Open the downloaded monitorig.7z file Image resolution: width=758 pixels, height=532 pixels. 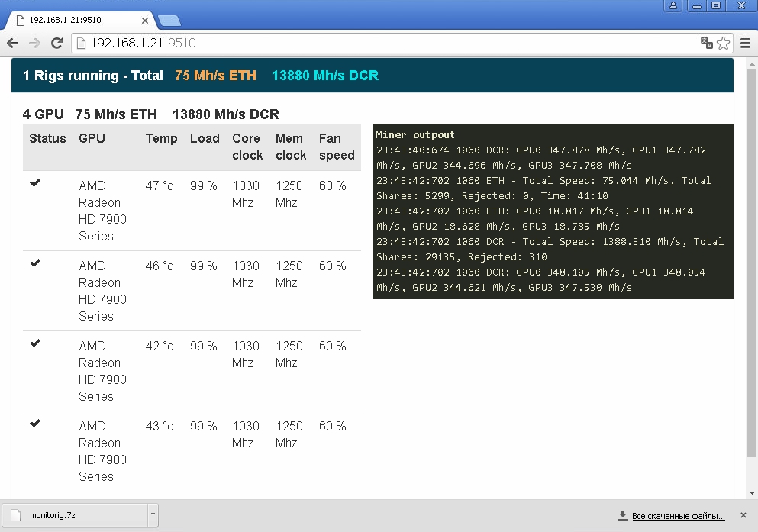[x=75, y=515]
